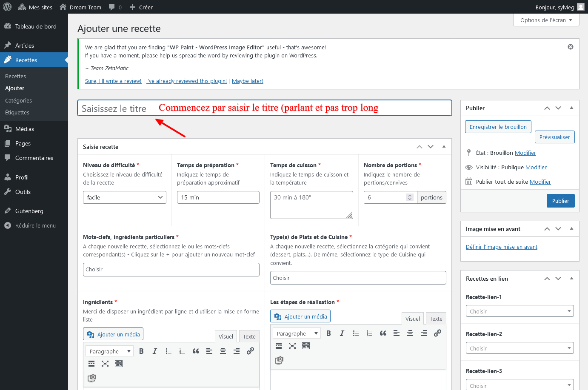Expand Options de l'écran
The height and width of the screenshot is (390, 588).
point(546,20)
